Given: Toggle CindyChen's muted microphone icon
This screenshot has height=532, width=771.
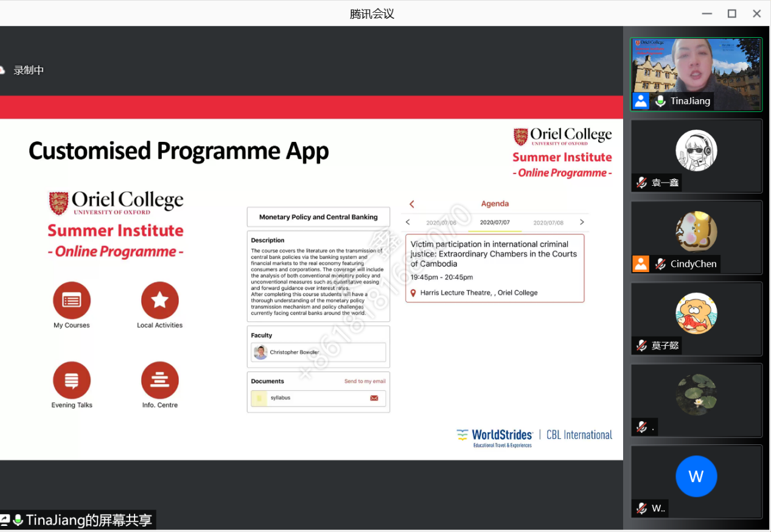Looking at the screenshot, I should tap(660, 264).
